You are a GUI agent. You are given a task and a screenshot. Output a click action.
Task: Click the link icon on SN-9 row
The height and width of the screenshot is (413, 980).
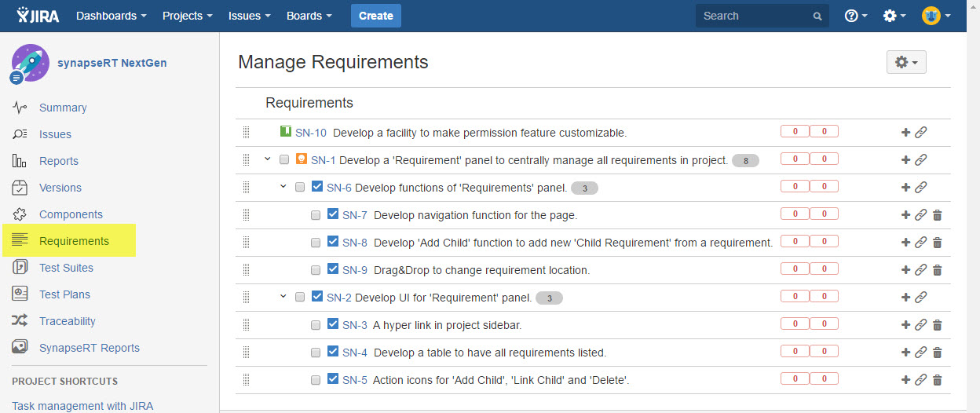[x=921, y=270]
